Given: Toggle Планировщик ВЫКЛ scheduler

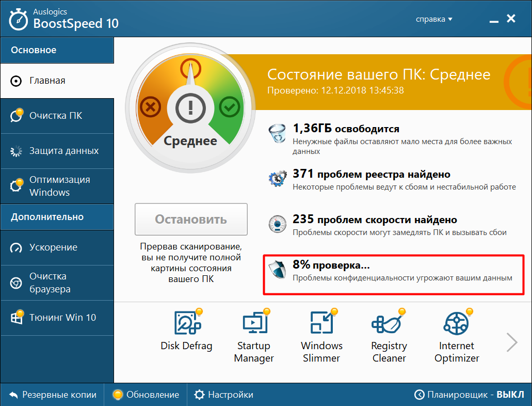Looking at the screenshot, I should point(469,395).
